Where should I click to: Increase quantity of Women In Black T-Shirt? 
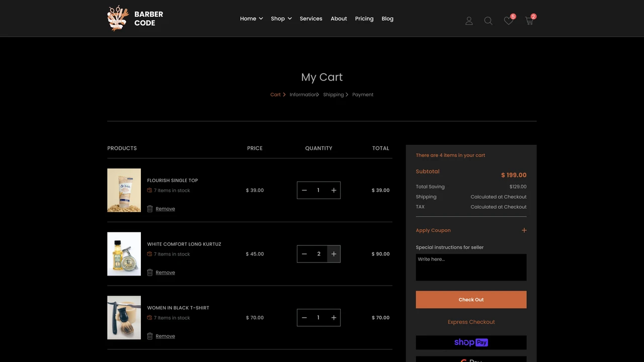[334, 318]
